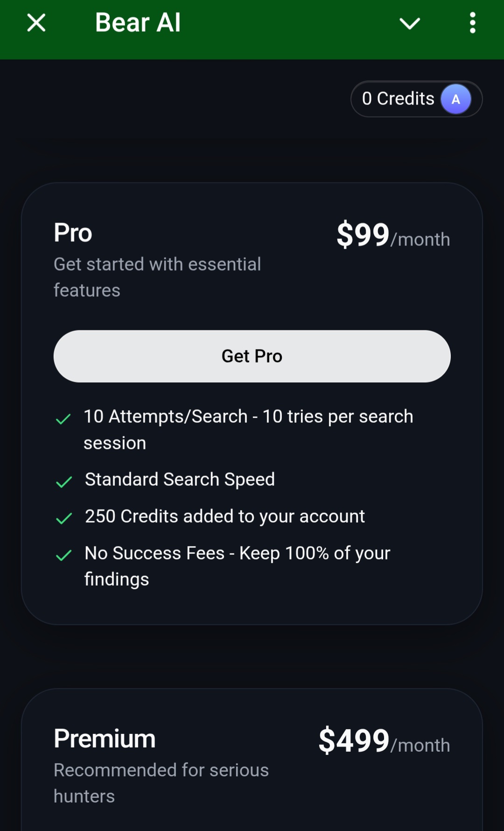504x831 pixels.
Task: Tap the purple 'A' profile avatar
Action: [x=456, y=99]
